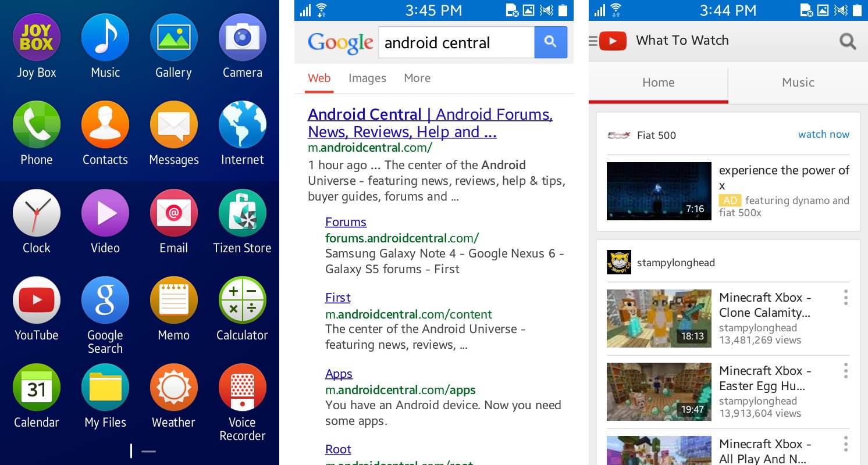Open the Clock app
The image size is (868, 465).
[x=37, y=213]
